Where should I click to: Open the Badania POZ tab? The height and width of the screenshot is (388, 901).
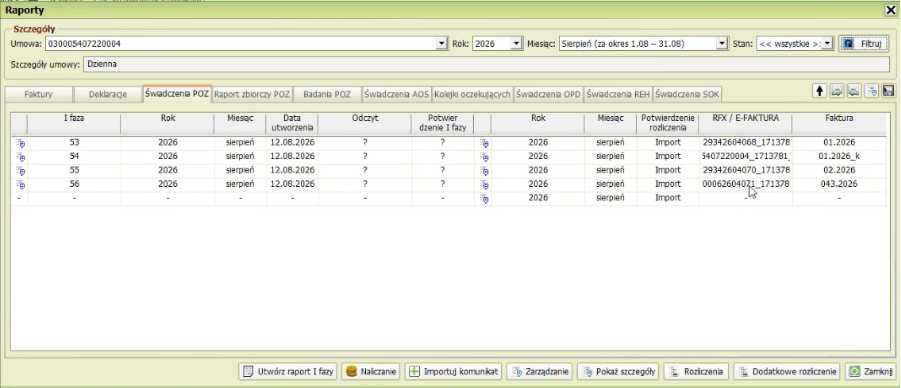click(x=327, y=94)
